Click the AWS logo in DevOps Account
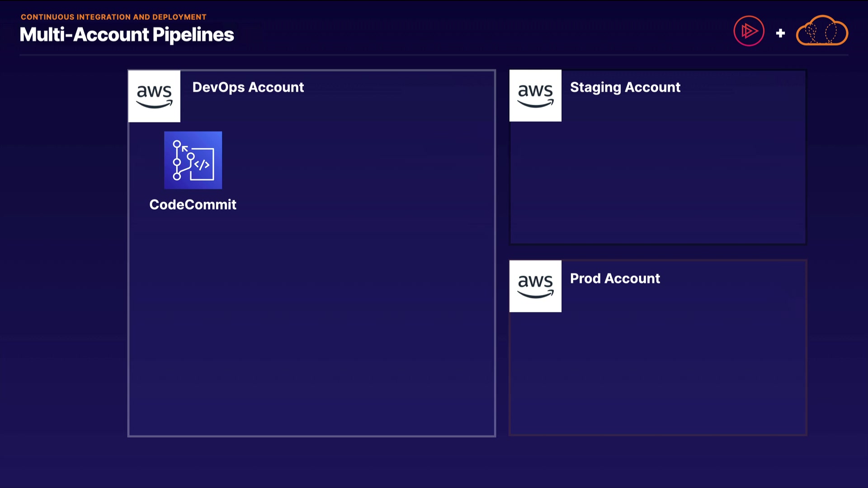Screen dimensions: 868x488 click(154, 96)
